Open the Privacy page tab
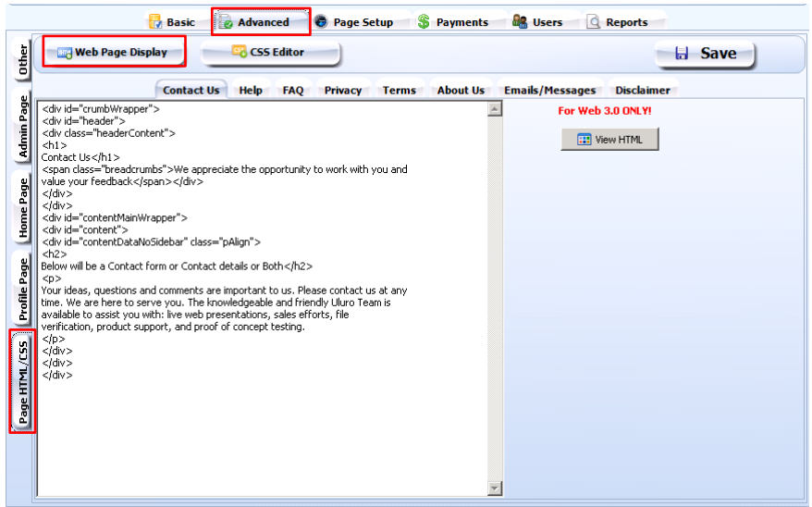 [x=343, y=90]
